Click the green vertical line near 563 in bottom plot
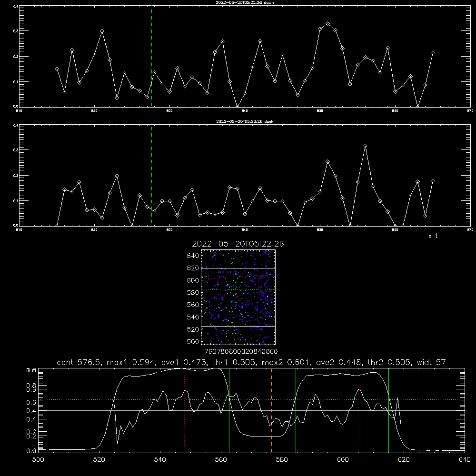The image size is (476, 476). 229,410
